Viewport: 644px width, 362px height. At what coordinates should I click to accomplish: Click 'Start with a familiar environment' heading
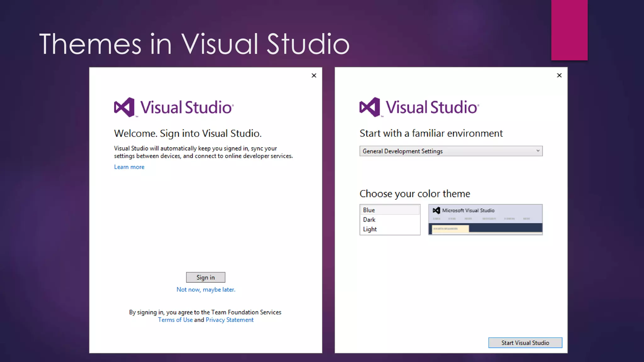(431, 133)
